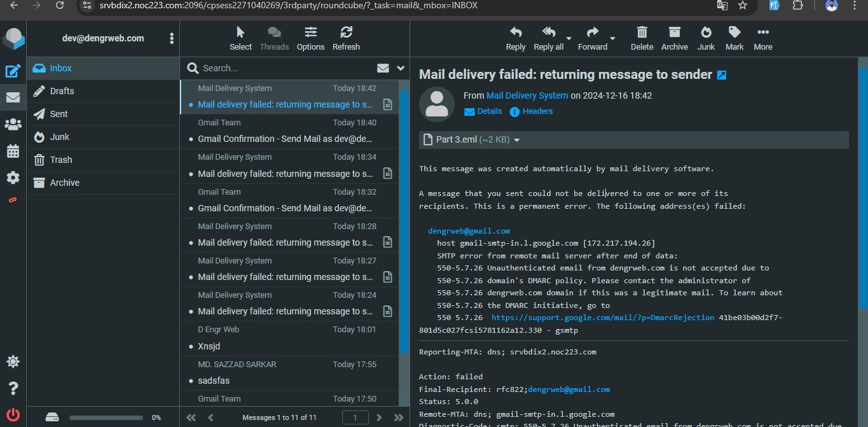The image size is (868, 427).
Task: Expand Part 3.eml attachment menu
Action: pos(517,140)
